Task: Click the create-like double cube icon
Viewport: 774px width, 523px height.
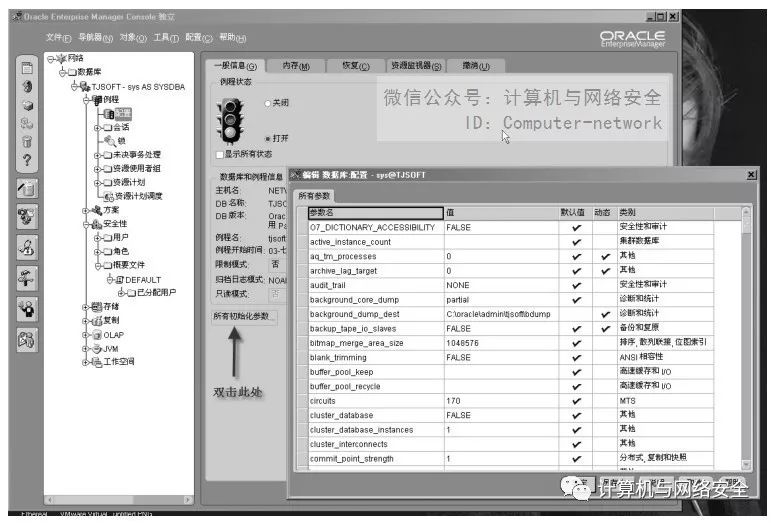Action: [27, 123]
